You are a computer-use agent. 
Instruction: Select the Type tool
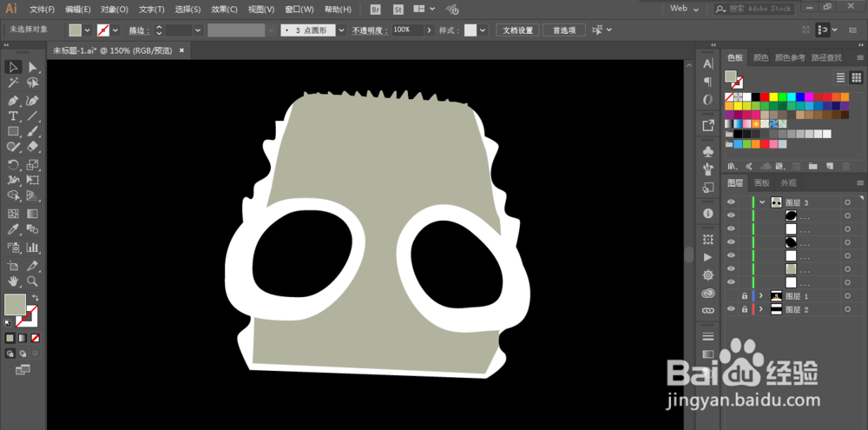click(13, 116)
